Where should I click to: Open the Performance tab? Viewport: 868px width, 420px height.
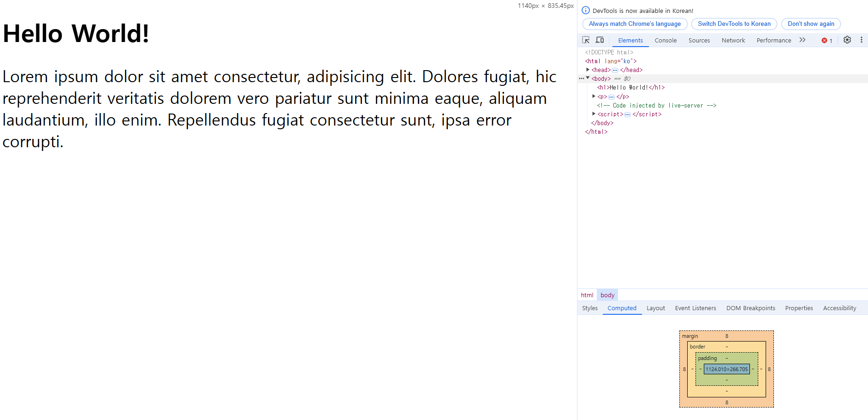coord(774,41)
